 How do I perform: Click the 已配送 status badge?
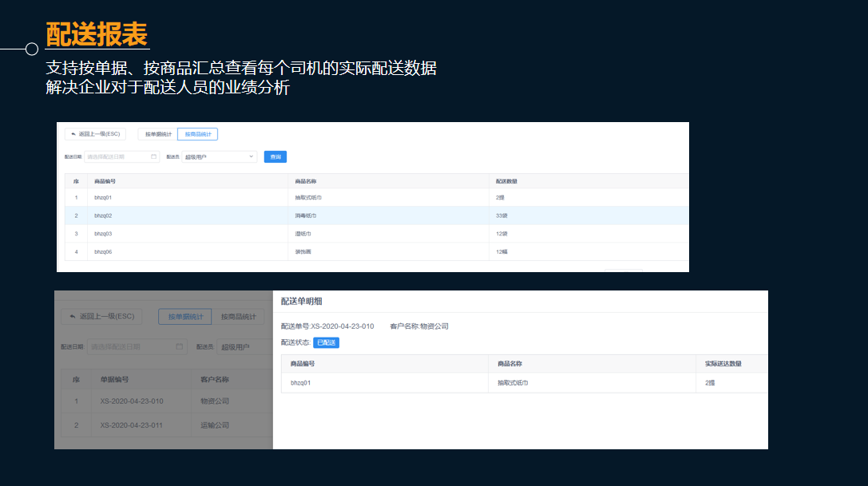[325, 342]
